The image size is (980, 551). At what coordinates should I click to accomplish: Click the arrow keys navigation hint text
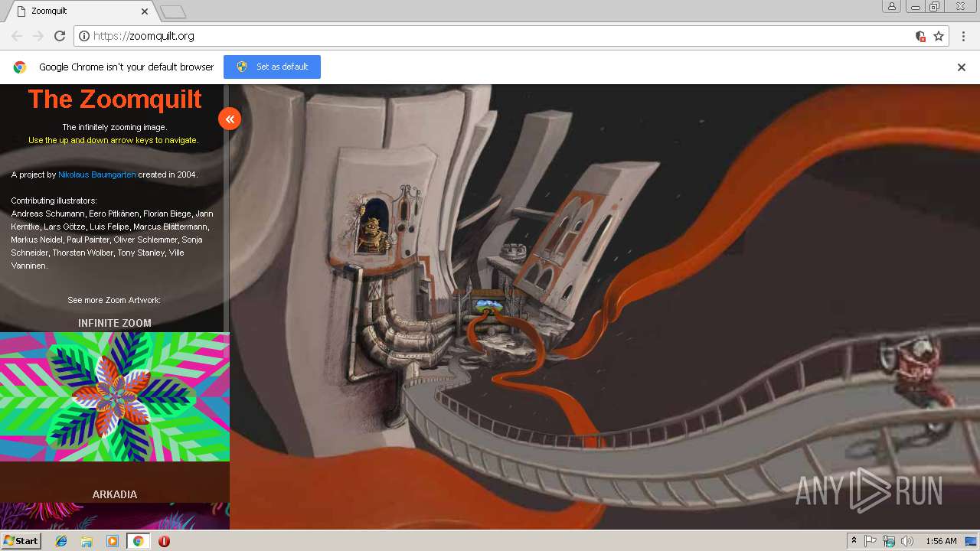click(113, 140)
